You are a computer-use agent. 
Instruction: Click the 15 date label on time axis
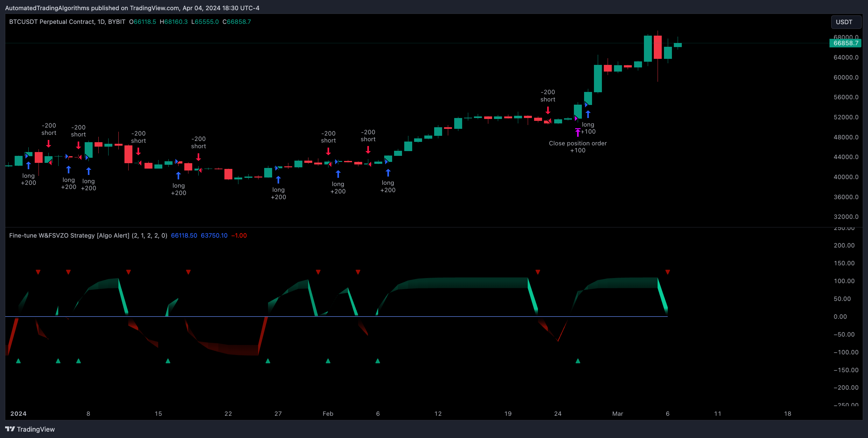click(159, 414)
